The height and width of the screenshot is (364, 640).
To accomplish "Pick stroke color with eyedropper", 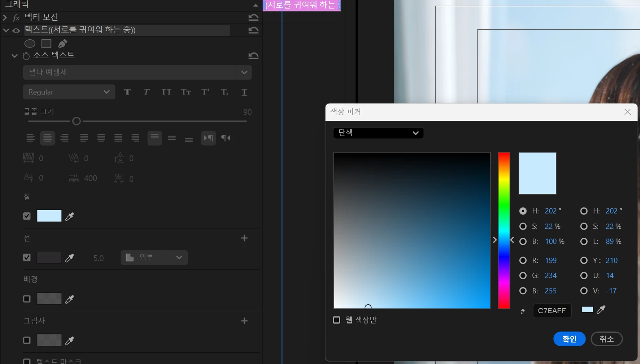I will [x=70, y=258].
